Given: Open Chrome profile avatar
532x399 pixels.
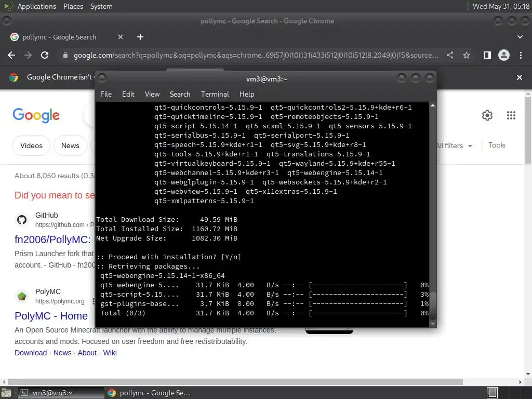Looking at the screenshot, I should pyautogui.click(x=504, y=55).
